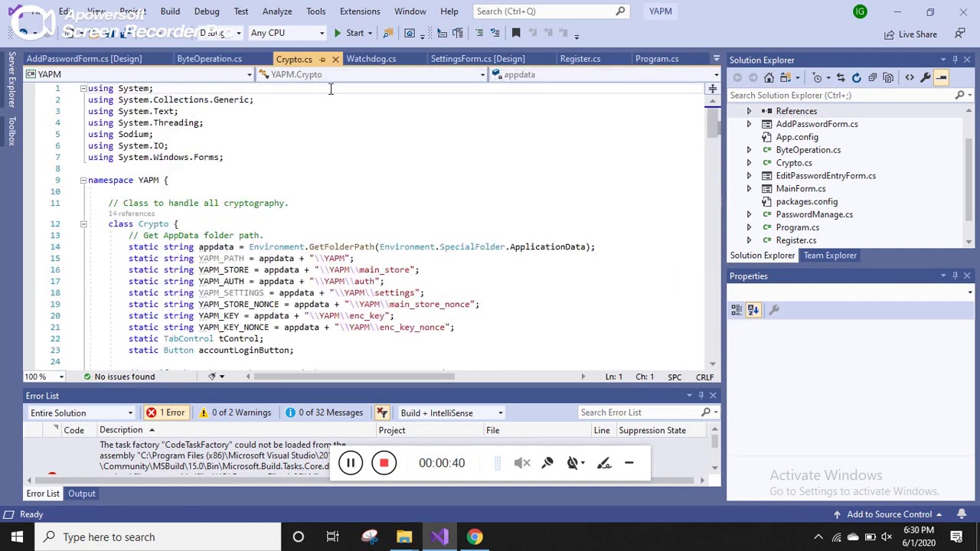
Task: Collapse the class Crypto code block
Action: tap(83, 224)
